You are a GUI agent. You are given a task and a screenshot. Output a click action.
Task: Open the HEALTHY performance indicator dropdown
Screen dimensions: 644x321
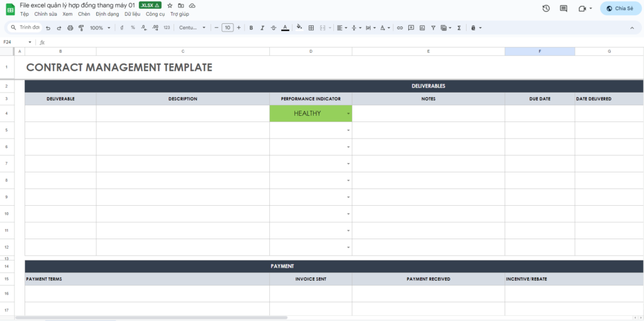[348, 113]
